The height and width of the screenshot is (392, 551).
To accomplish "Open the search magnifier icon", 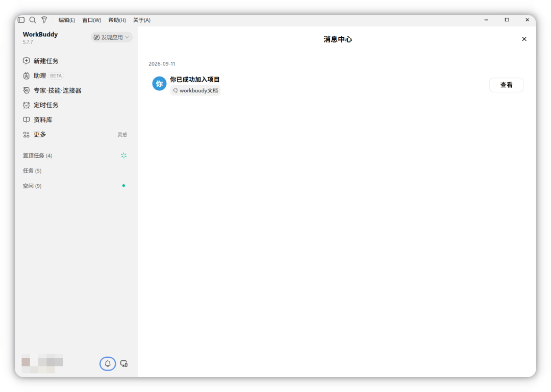I will click(33, 20).
